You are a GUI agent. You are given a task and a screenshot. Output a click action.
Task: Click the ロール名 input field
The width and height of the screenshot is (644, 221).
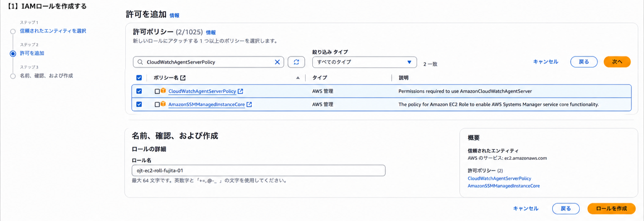click(258, 171)
